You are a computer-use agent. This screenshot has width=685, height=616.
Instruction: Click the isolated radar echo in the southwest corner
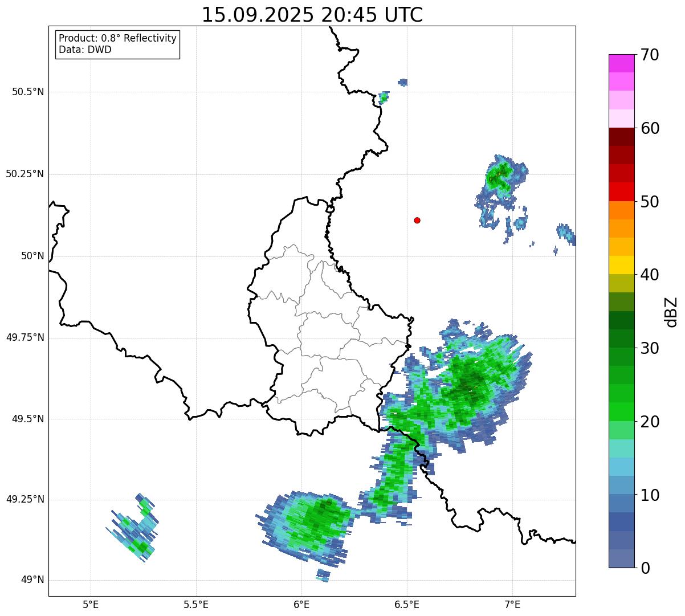(133, 527)
